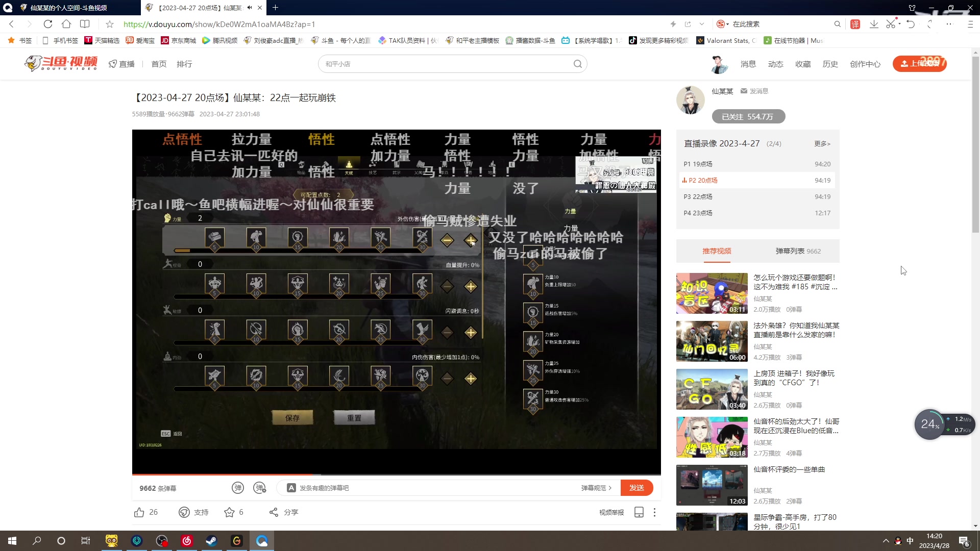The height and width of the screenshot is (551, 980).
Task: Click the 24% download progress circle
Action: 930,424
